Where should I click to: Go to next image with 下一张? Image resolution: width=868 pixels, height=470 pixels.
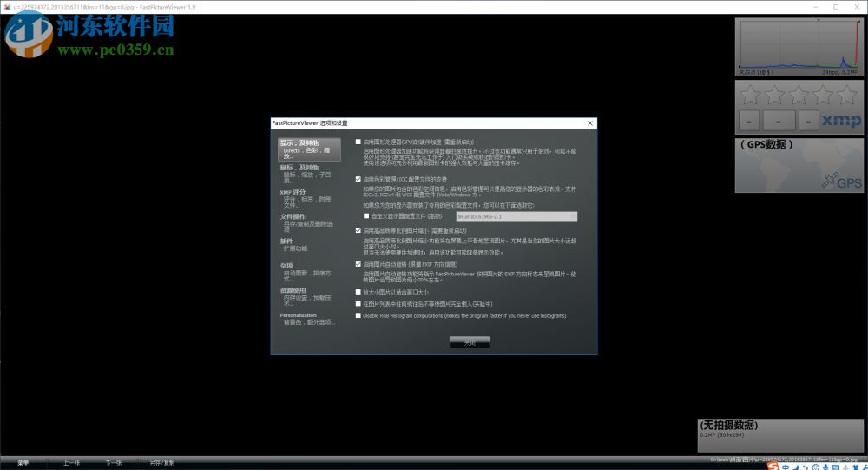(114, 462)
